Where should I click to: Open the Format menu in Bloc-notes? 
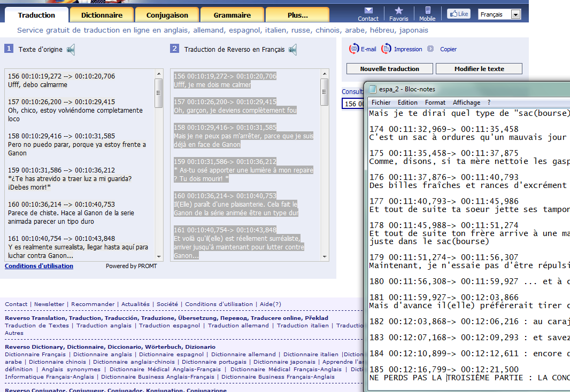(x=435, y=103)
